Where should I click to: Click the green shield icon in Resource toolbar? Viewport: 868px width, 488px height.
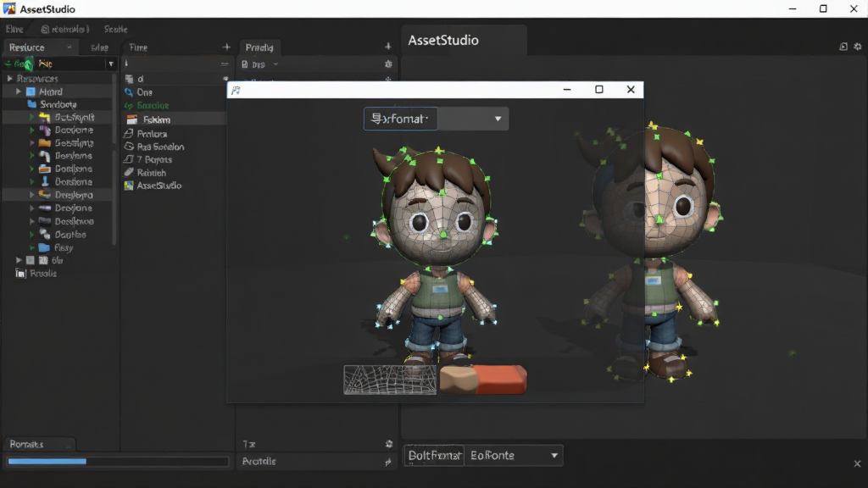(28, 64)
